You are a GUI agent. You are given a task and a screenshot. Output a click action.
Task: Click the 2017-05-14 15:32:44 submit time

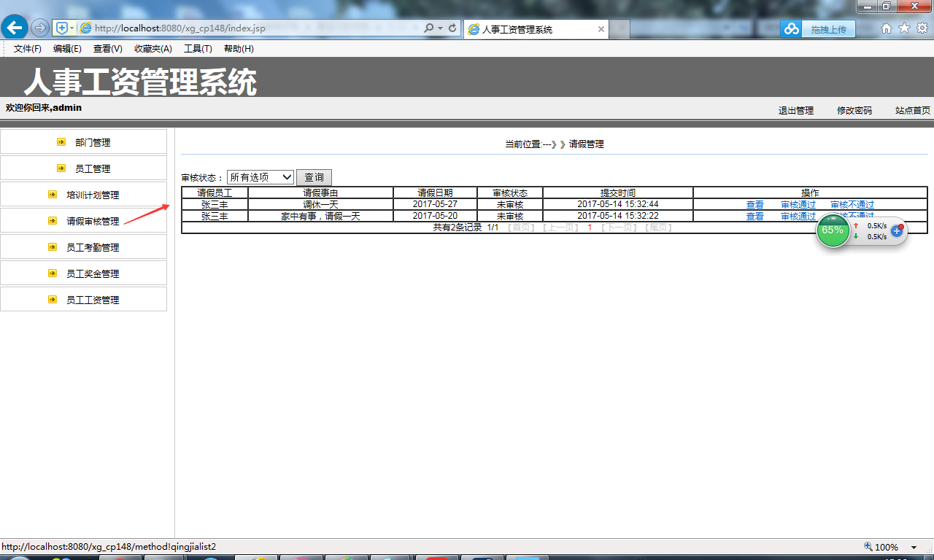tap(618, 204)
